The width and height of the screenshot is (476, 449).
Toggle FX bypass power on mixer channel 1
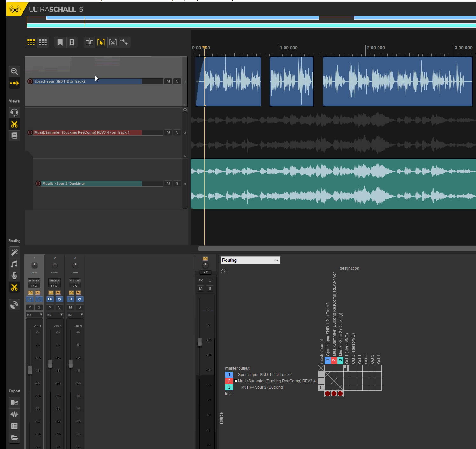point(39,299)
